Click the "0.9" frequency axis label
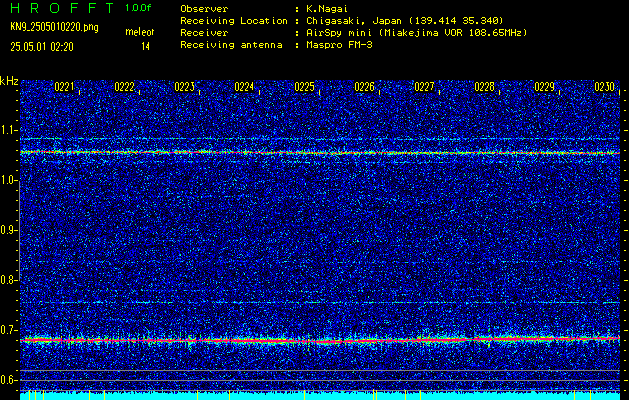The image size is (629, 400). point(8,230)
